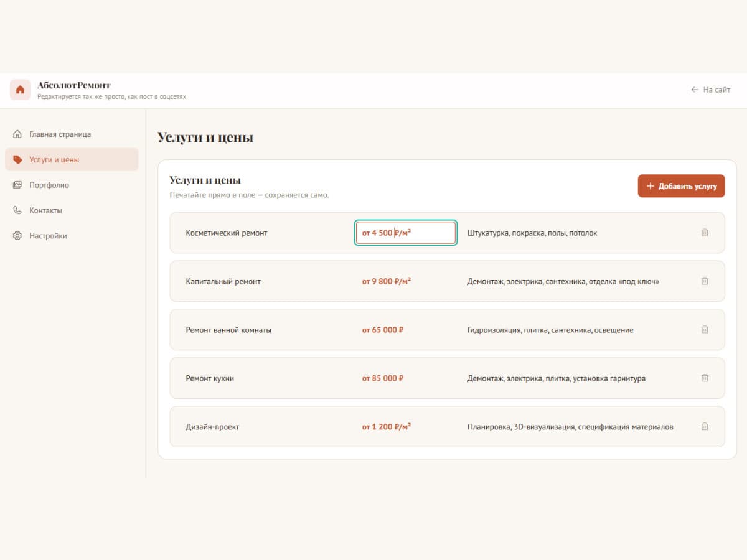The width and height of the screenshot is (747, 560).
Task: Click the phone icon beside Контакты
Action: point(17,210)
